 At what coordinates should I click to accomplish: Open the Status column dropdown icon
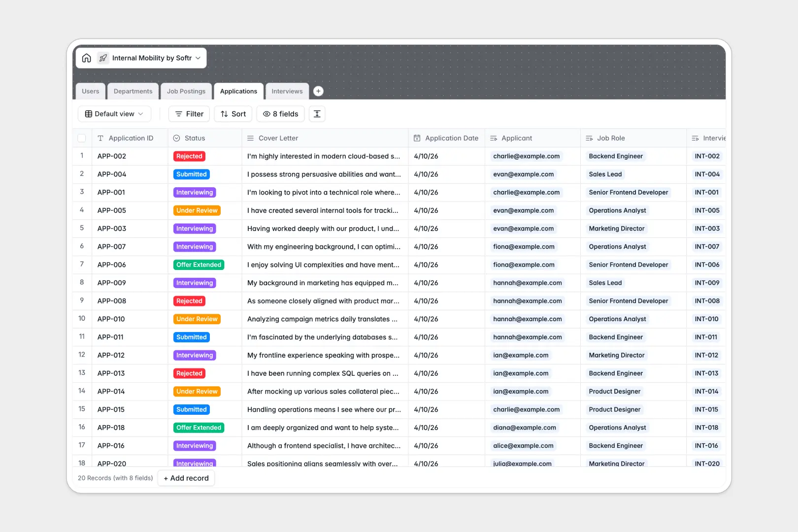[177, 138]
